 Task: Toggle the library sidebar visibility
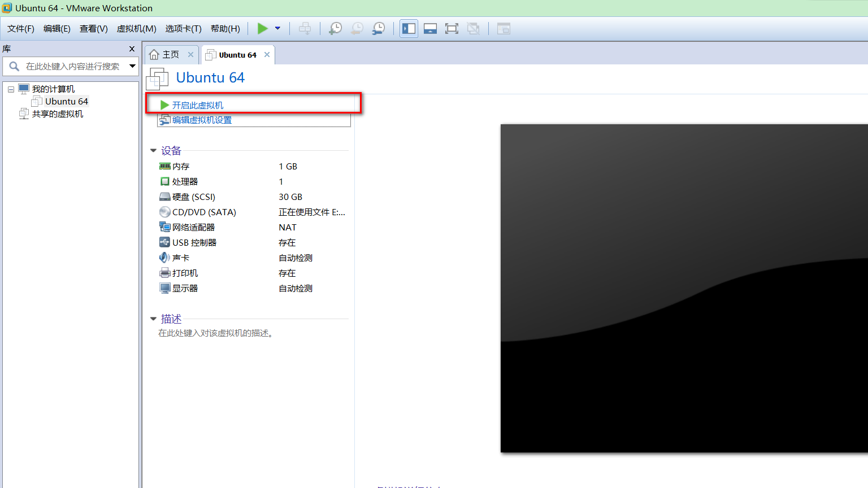(x=409, y=28)
